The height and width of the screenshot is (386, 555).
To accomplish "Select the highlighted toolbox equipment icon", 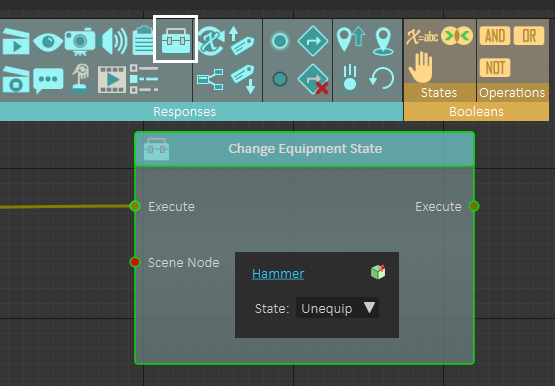I will 176,40.
